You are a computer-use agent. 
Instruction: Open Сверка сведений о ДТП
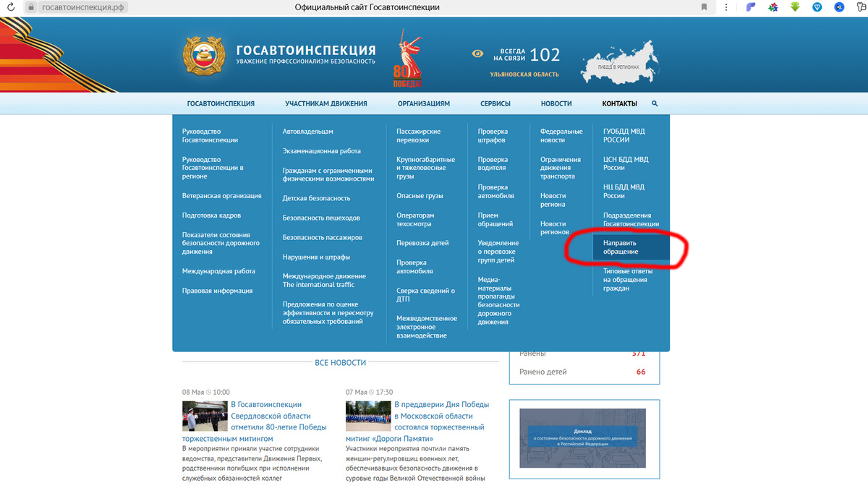click(425, 294)
